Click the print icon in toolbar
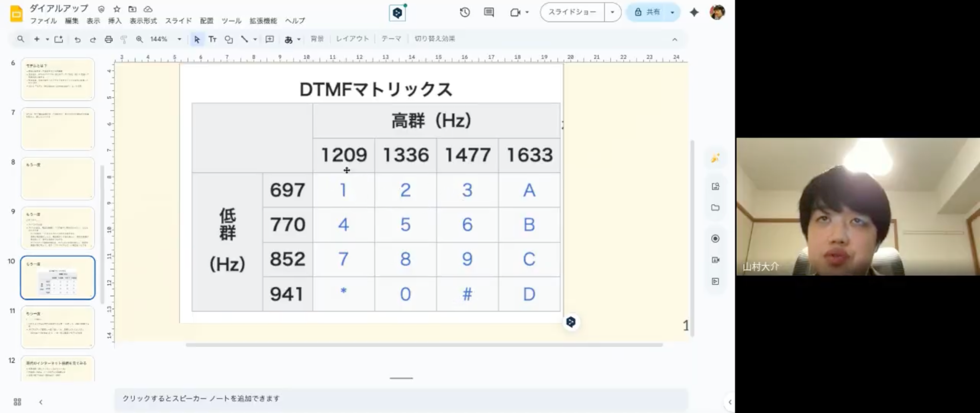Screen dimensions: 980x413 point(109,39)
